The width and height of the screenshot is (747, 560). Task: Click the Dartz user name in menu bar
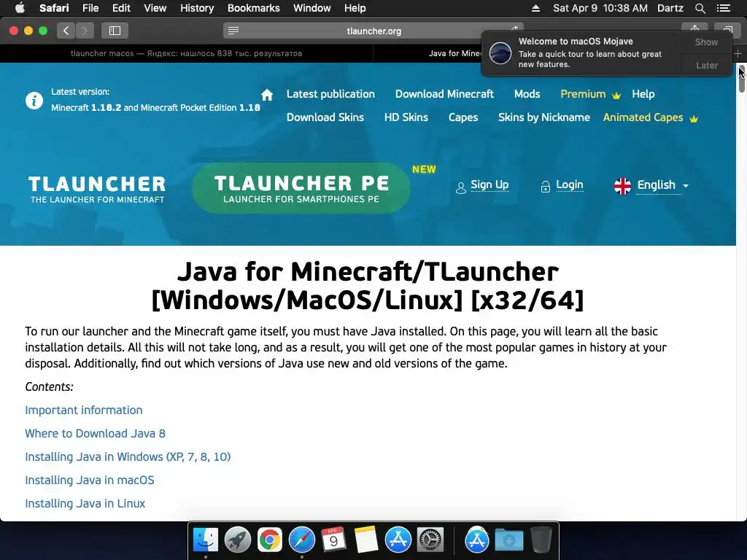670,8
